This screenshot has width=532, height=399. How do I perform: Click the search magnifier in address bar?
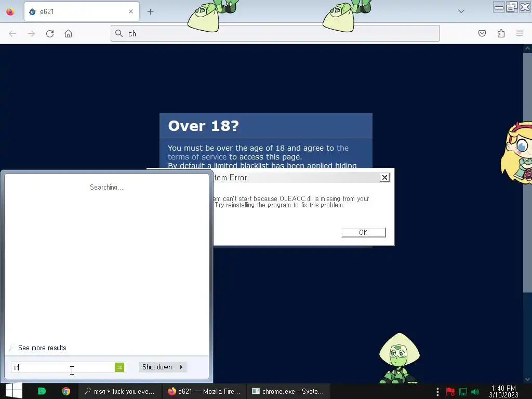point(119,33)
